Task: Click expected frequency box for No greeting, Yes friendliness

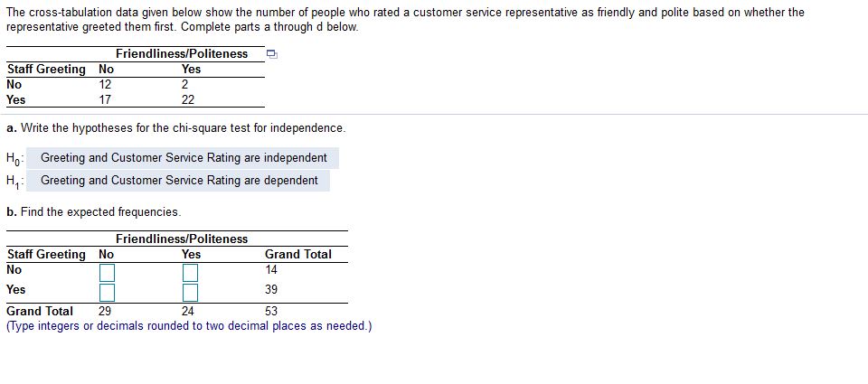Action: tap(191, 272)
